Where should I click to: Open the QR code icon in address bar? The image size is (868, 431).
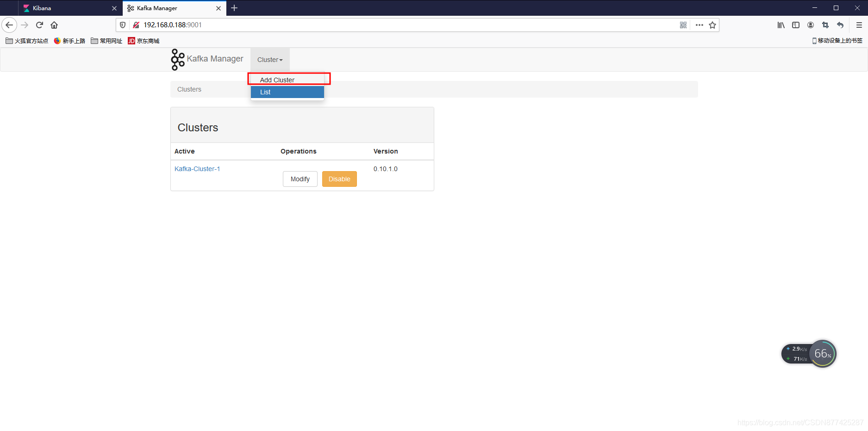[x=683, y=25]
